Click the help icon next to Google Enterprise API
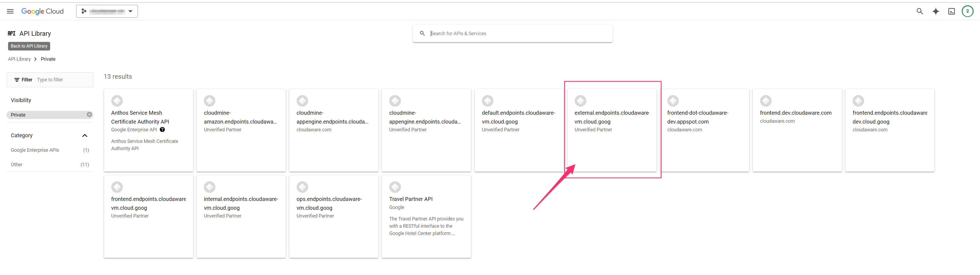 162,129
